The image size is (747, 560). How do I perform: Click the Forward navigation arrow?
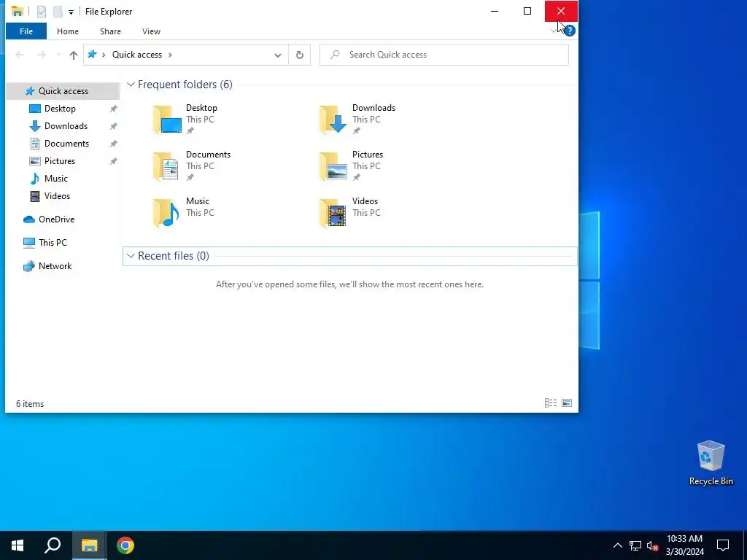[42, 55]
